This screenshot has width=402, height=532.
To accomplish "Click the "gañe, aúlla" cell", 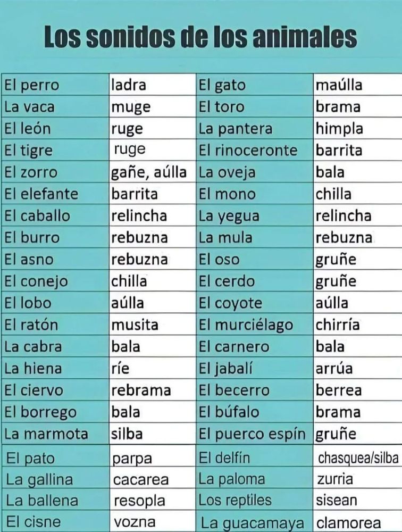I will tap(152, 172).
